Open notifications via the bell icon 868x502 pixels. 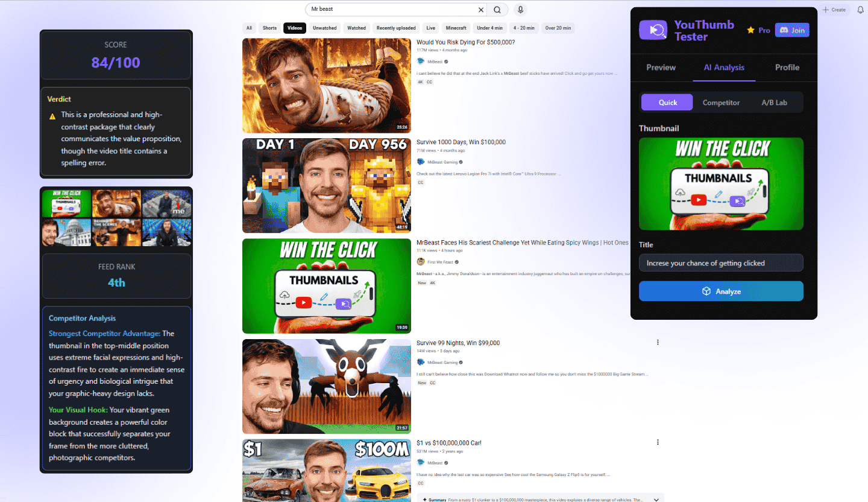862,10
